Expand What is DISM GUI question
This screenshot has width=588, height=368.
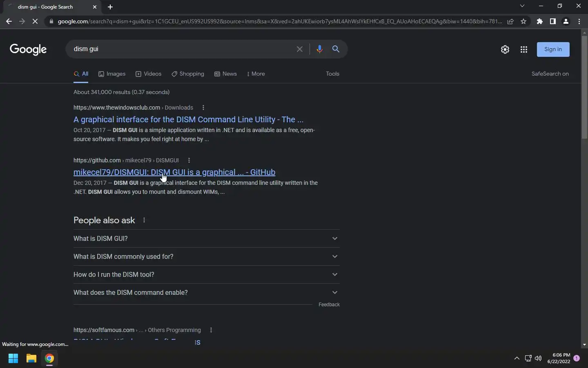tap(206, 238)
